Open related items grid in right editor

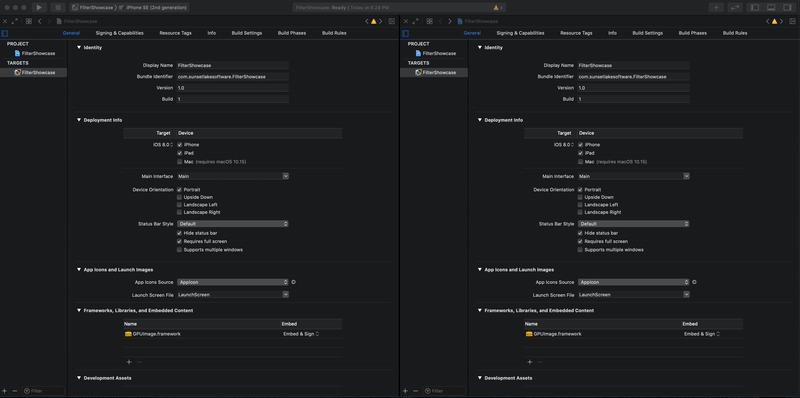[x=430, y=21]
